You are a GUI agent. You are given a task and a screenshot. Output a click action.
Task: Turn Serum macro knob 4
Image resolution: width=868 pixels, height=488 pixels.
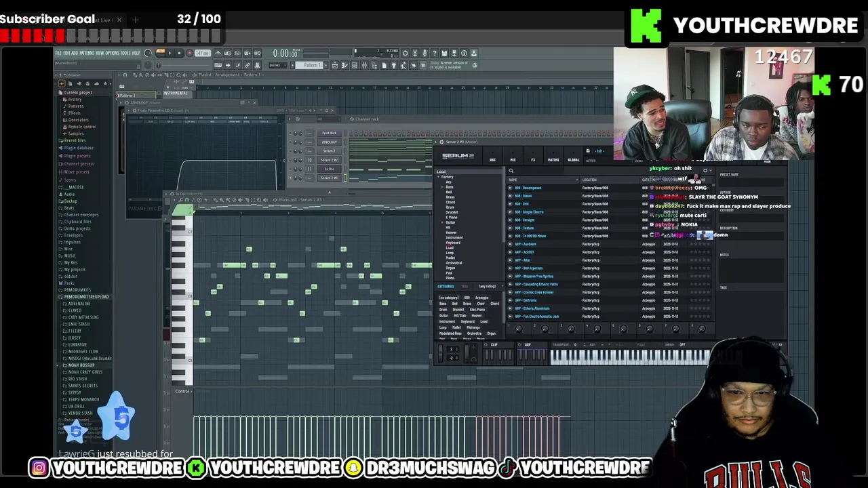597,329
